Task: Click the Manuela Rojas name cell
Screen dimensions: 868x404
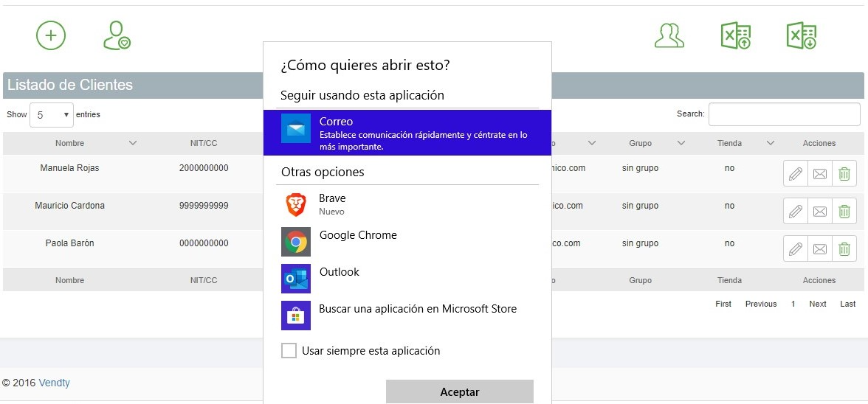Action: 69,168
